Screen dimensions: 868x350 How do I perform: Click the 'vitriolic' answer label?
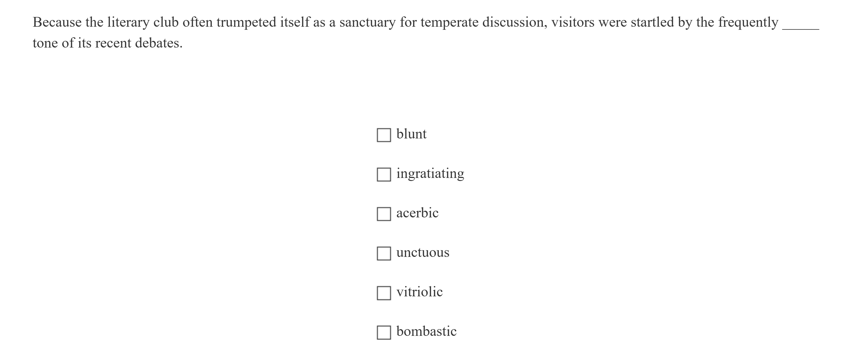(x=419, y=292)
